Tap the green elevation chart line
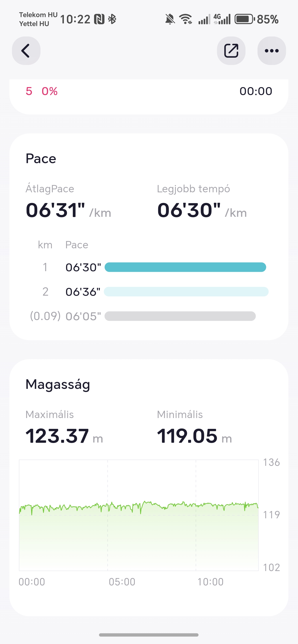The width and height of the screenshot is (298, 644). pos(139,506)
